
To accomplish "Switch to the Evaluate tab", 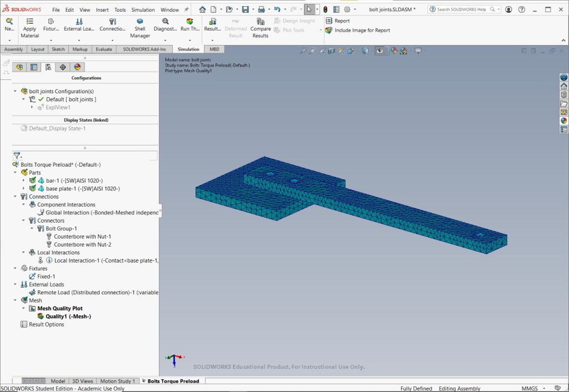I will (x=104, y=49).
